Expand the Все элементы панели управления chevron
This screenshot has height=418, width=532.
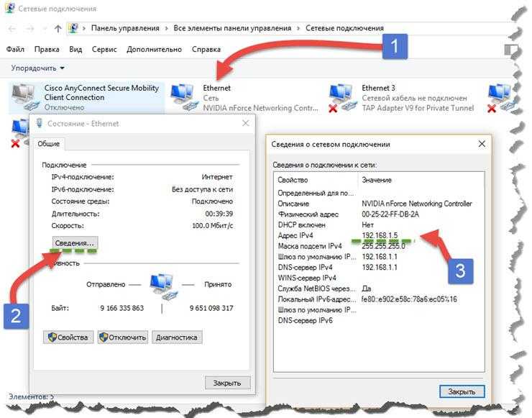pyautogui.click(x=298, y=28)
